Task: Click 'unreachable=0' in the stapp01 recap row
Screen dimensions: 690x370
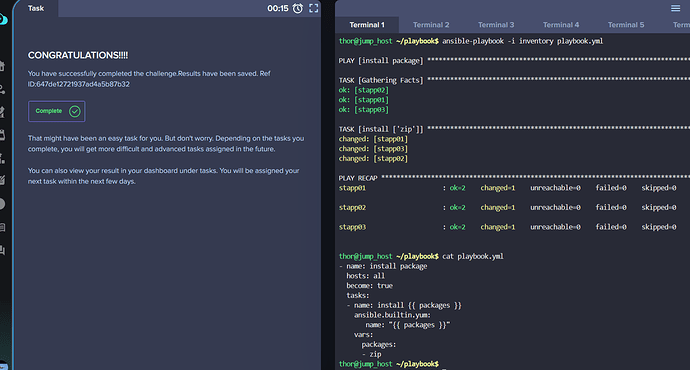Action: (x=555, y=188)
